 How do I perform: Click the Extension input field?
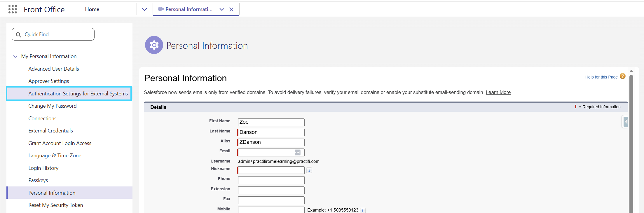tap(271, 190)
